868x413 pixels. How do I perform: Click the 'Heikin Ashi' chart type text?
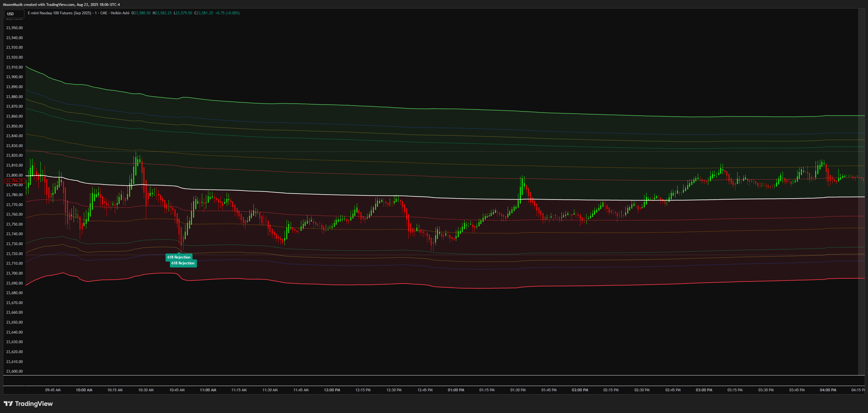click(x=120, y=13)
